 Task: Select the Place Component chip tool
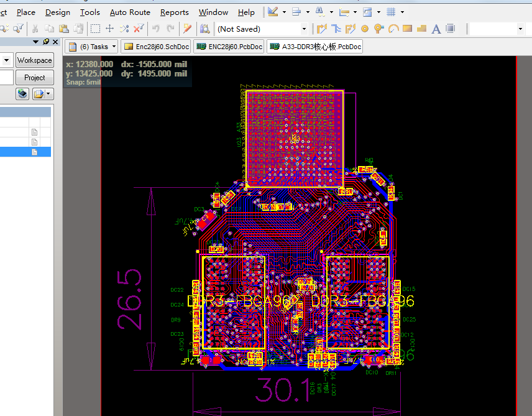pos(450,29)
